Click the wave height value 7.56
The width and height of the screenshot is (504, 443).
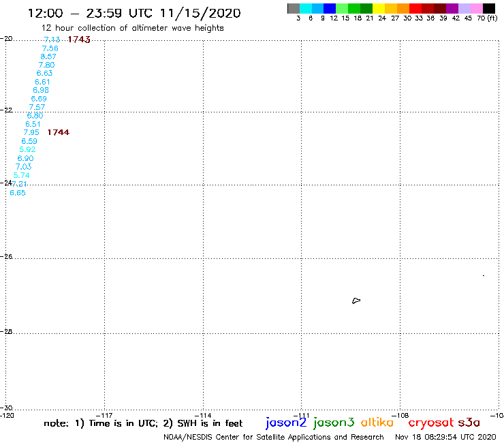point(50,48)
